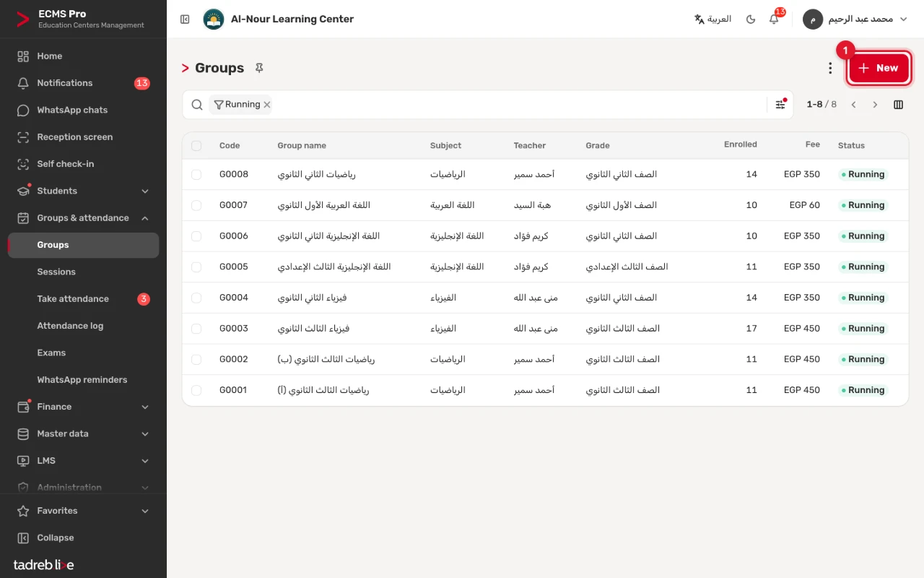Go to previous page of results
The width and height of the screenshot is (924, 578).
(853, 105)
